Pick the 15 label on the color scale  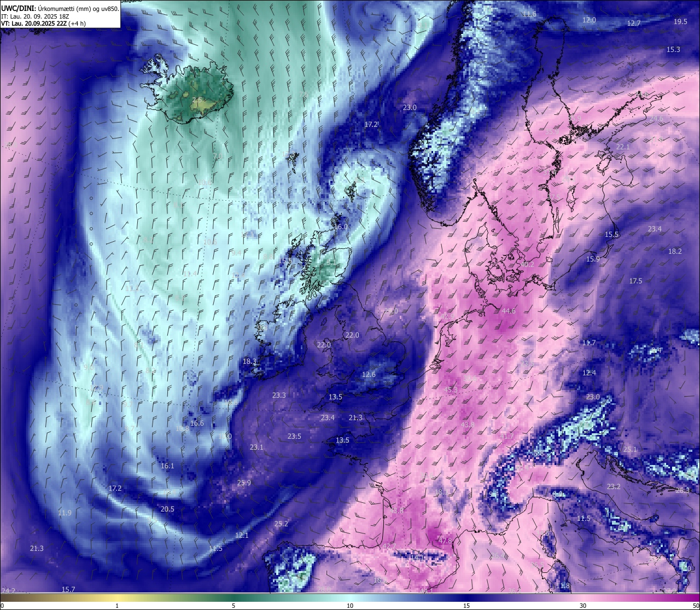pyautogui.click(x=466, y=606)
